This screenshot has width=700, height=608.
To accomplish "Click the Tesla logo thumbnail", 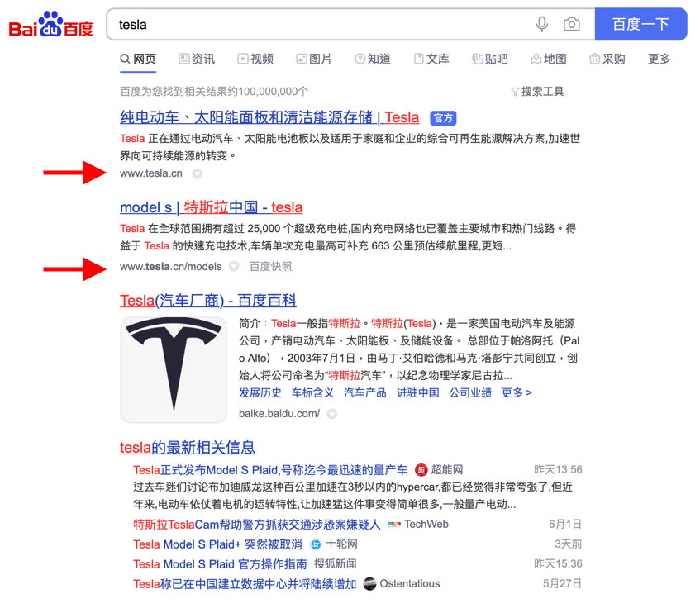I will point(174,368).
